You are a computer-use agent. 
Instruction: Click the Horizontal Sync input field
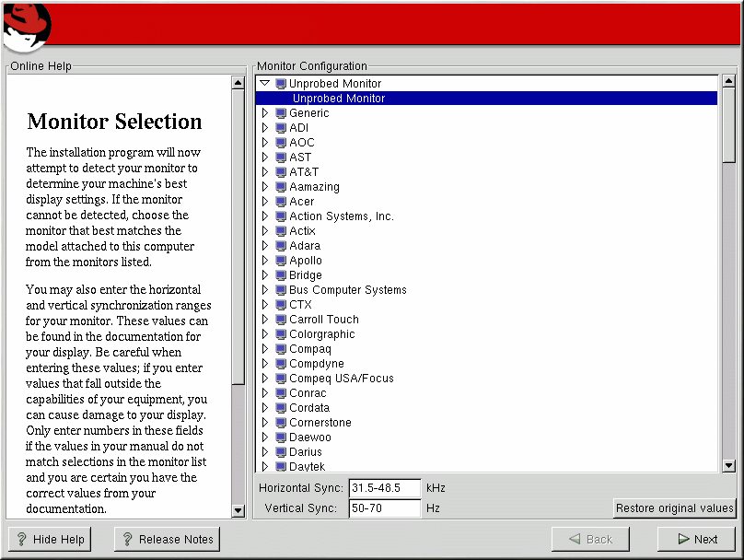click(x=385, y=488)
